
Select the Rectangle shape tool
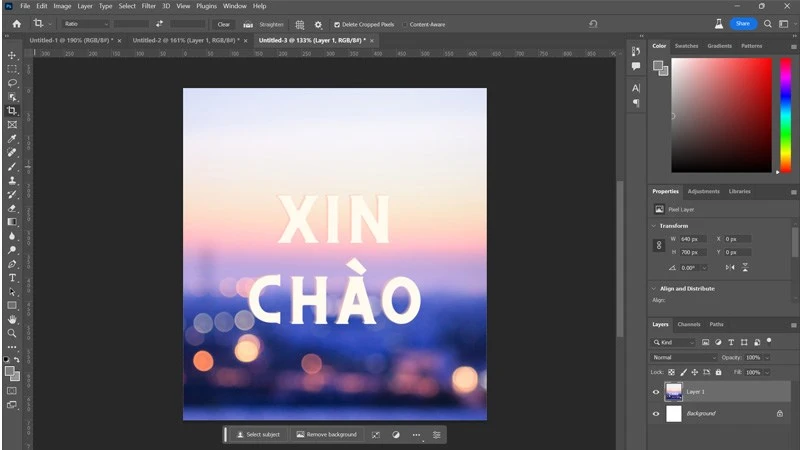[12, 306]
